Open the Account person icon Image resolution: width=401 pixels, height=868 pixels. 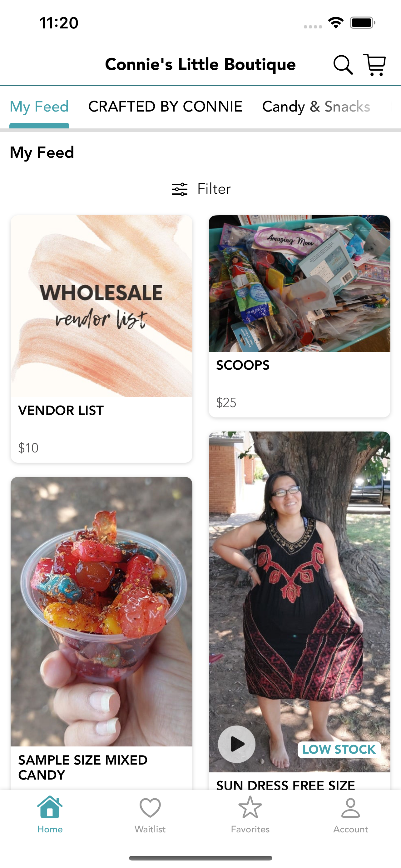[x=350, y=808]
